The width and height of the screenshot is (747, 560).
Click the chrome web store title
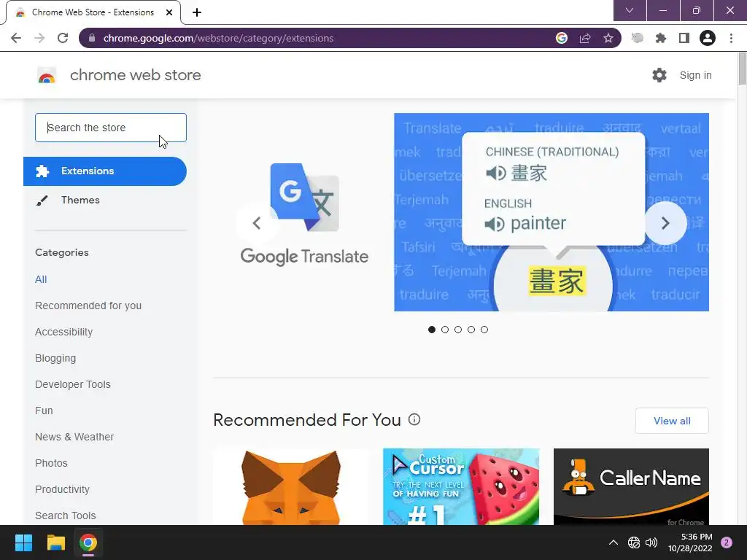[x=135, y=75]
